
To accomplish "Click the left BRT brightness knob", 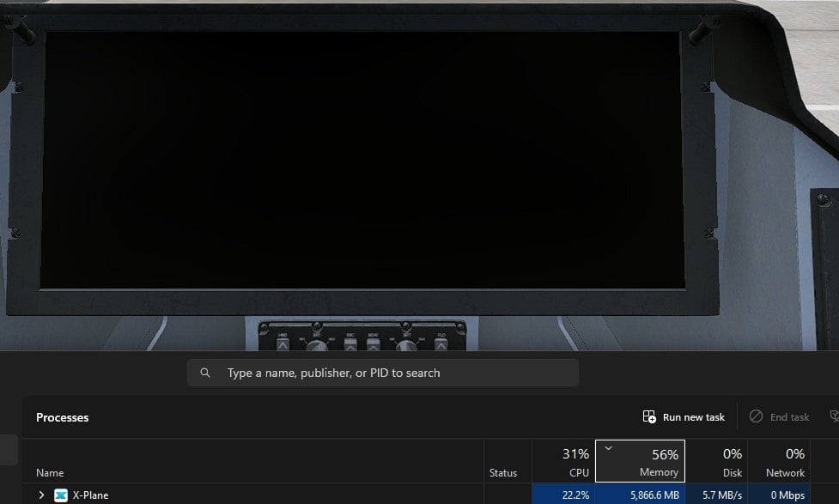I will [x=317, y=345].
